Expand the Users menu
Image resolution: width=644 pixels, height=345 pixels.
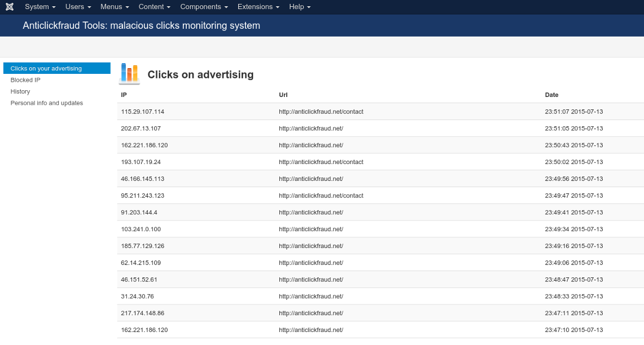click(x=78, y=7)
